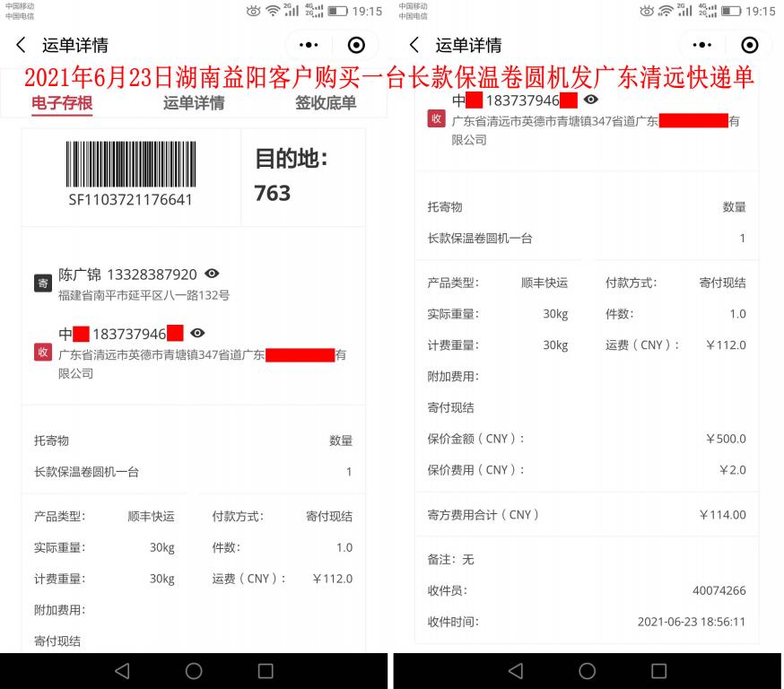Tap circular exit icon atop right panel
The width and height of the screenshot is (784, 689).
(x=749, y=44)
